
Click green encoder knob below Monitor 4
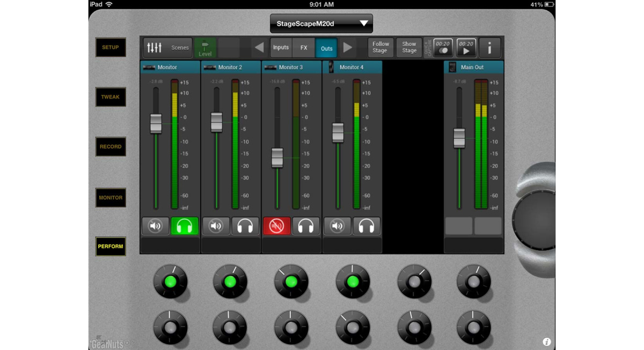pyautogui.click(x=353, y=281)
